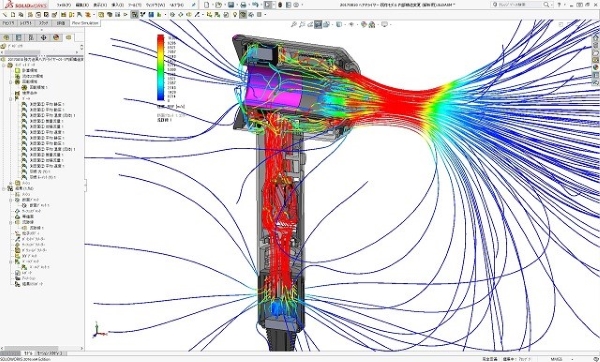Click the Rebuild traffic light icon
This screenshot has height=362, width=600.
coord(280,5)
